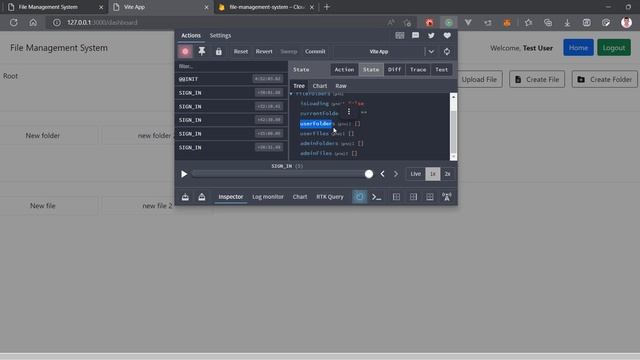Viewport: 640px width, 360px height.
Task: Open the RTK Query tab
Action: point(330,197)
